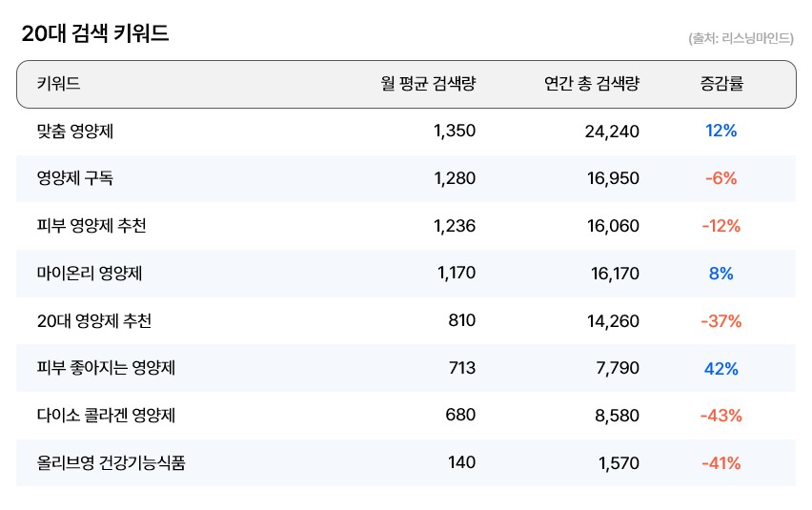Click the 월 평균 검색량 column header

click(x=428, y=84)
